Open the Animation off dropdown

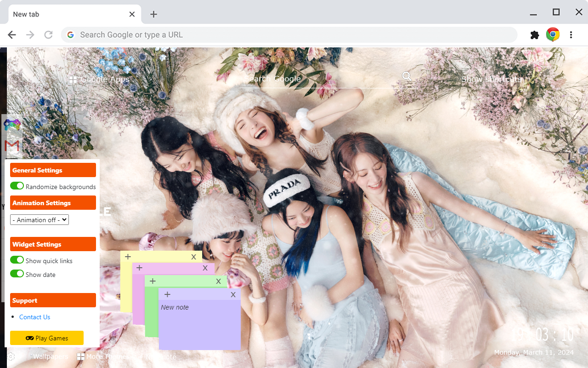[40, 220]
